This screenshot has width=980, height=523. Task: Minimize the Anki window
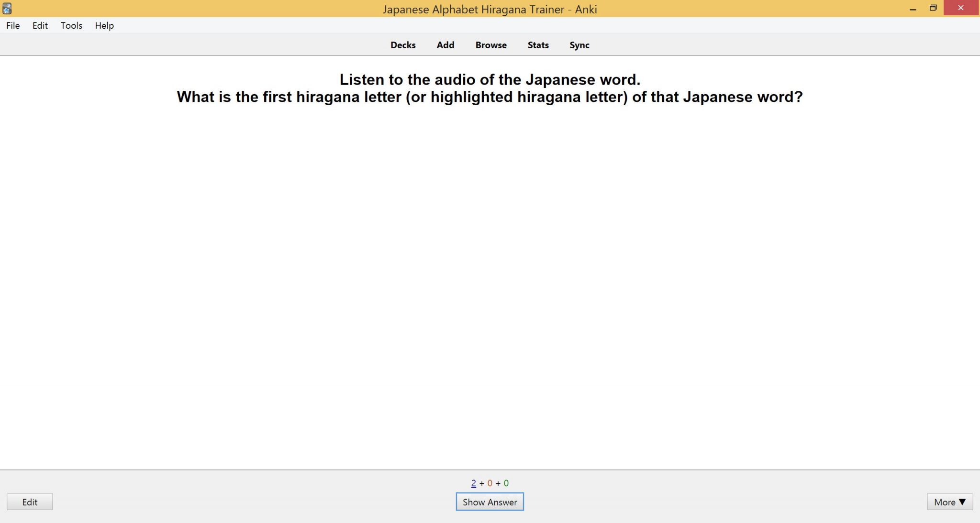[914, 8]
